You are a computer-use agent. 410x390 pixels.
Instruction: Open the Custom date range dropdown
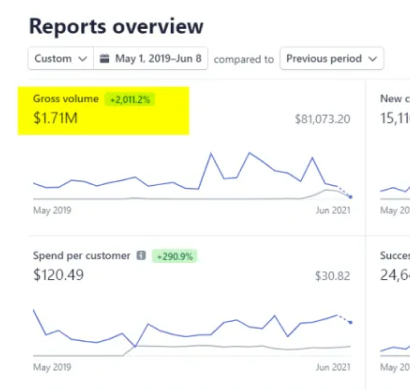click(x=61, y=59)
